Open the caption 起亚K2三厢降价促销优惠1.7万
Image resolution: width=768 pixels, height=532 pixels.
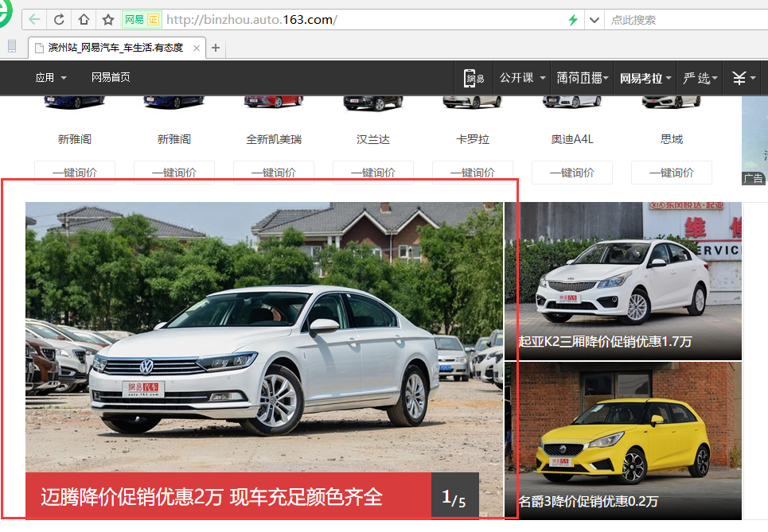point(605,341)
